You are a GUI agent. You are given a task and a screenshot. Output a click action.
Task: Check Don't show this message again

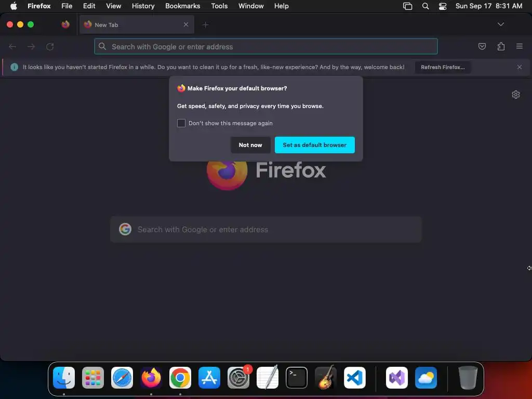click(181, 123)
